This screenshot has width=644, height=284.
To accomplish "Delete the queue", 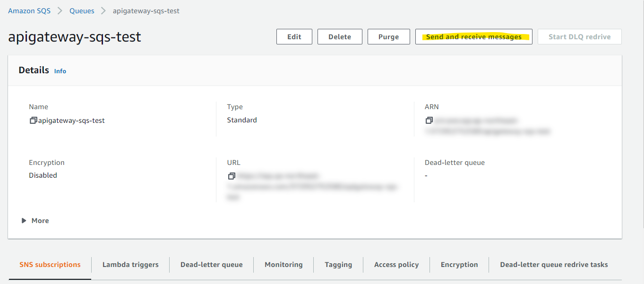I will click(340, 36).
